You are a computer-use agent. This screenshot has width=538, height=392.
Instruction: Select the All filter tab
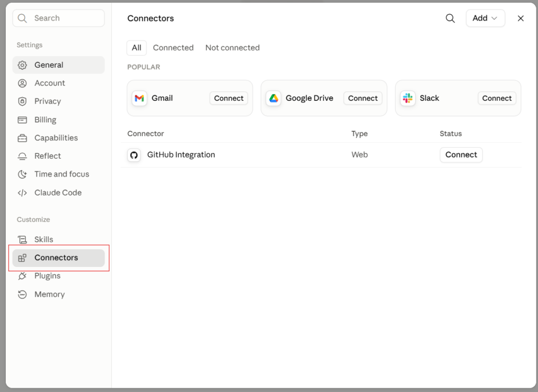tap(137, 48)
